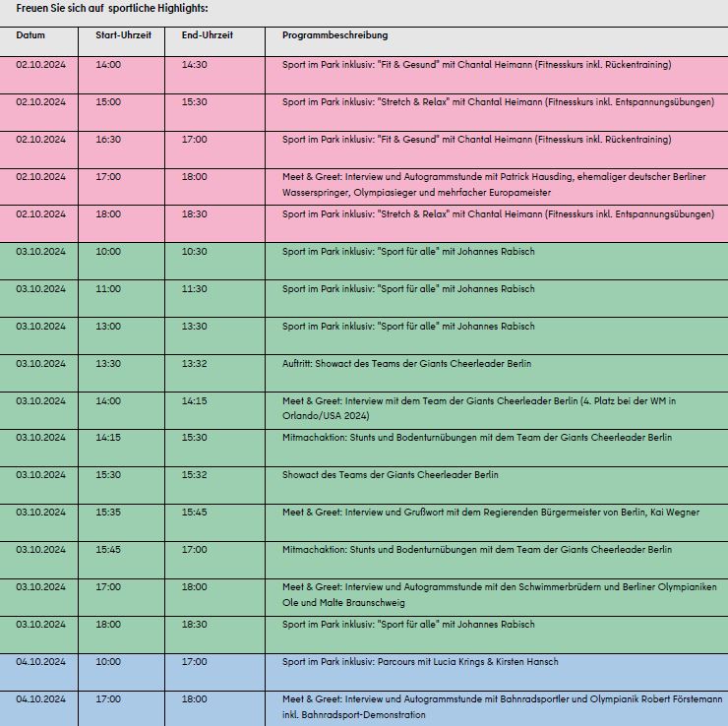Image resolution: width=728 pixels, height=726 pixels.
Task: Select the Programmbeschreibung column header
Action: [x=334, y=35]
